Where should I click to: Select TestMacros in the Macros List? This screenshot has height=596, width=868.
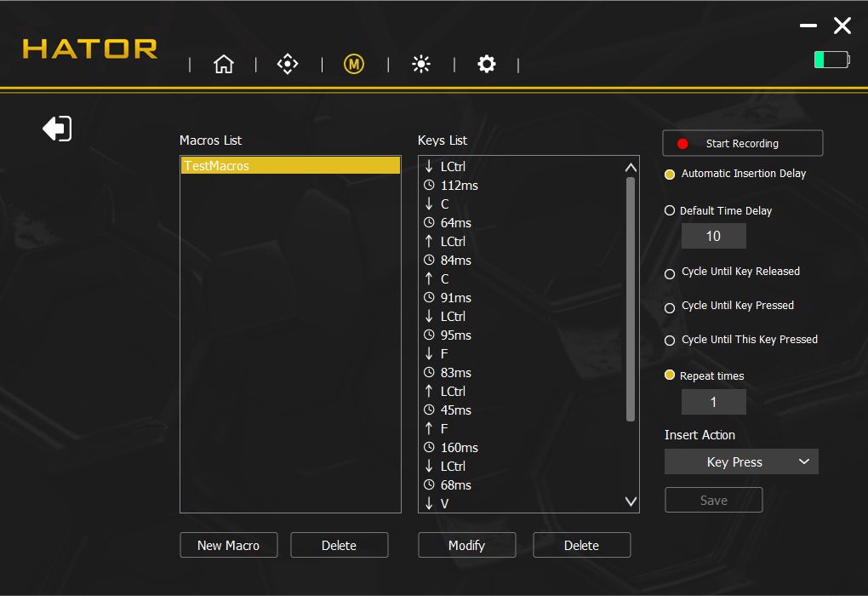coord(290,166)
